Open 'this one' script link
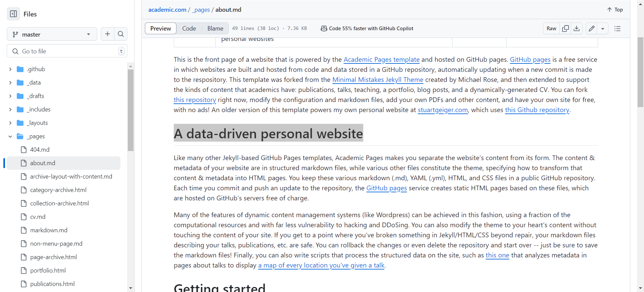644x292 pixels. (x=497, y=255)
